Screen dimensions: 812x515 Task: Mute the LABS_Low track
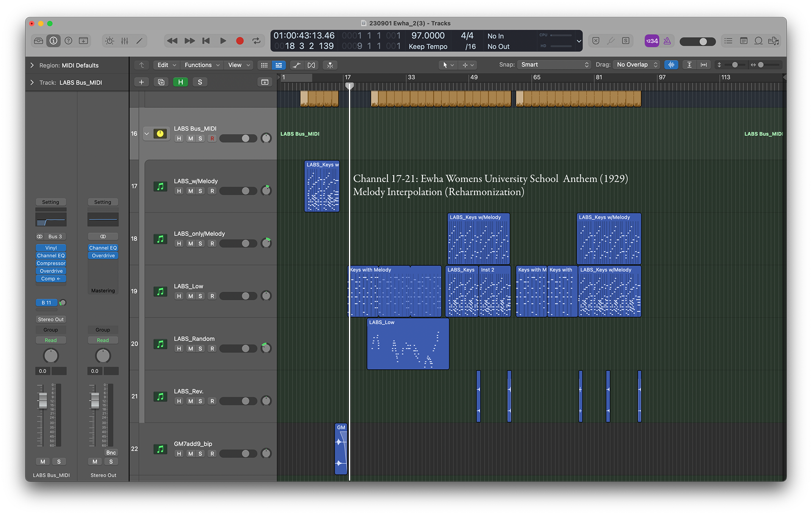point(190,296)
